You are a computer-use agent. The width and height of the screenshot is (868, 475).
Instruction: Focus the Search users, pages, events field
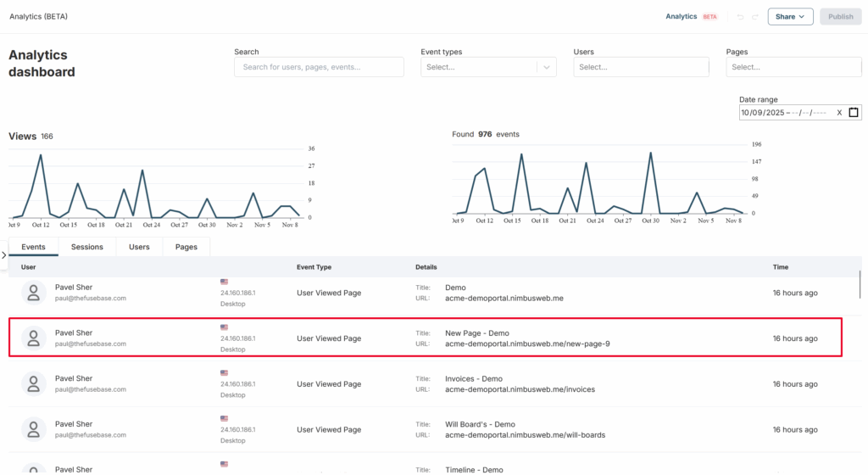click(x=319, y=67)
